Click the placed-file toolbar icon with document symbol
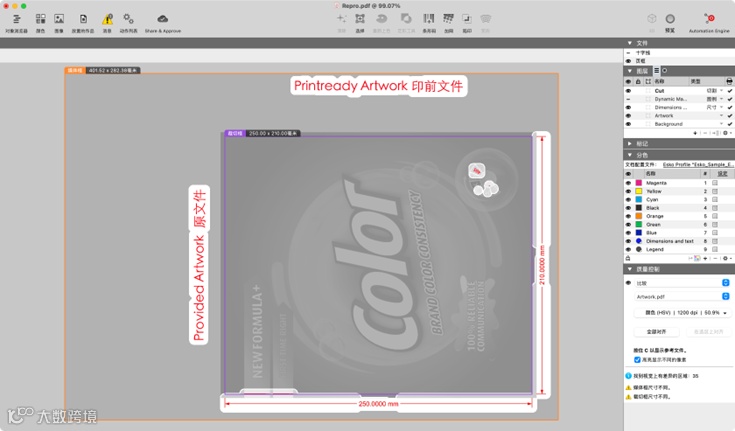Viewport: 735px width, 431px height. (83, 19)
